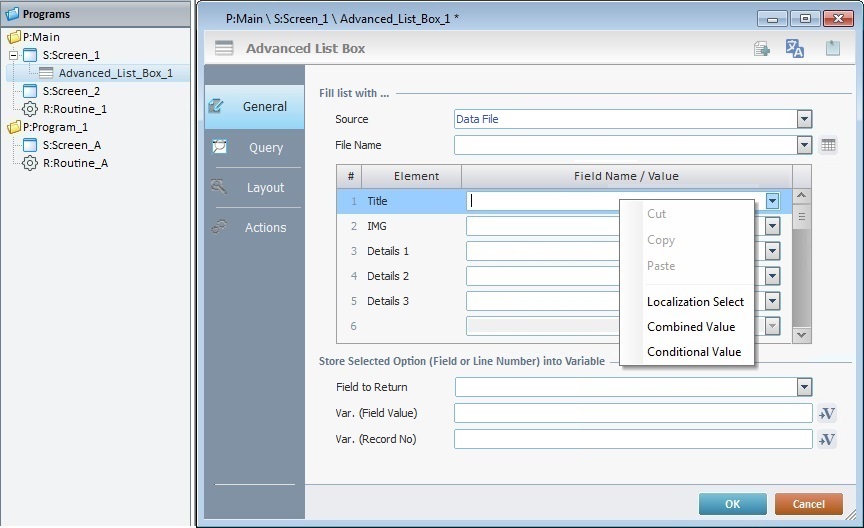Choose Conditional Value from context menu
The width and height of the screenshot is (864, 528).
[x=694, y=352]
